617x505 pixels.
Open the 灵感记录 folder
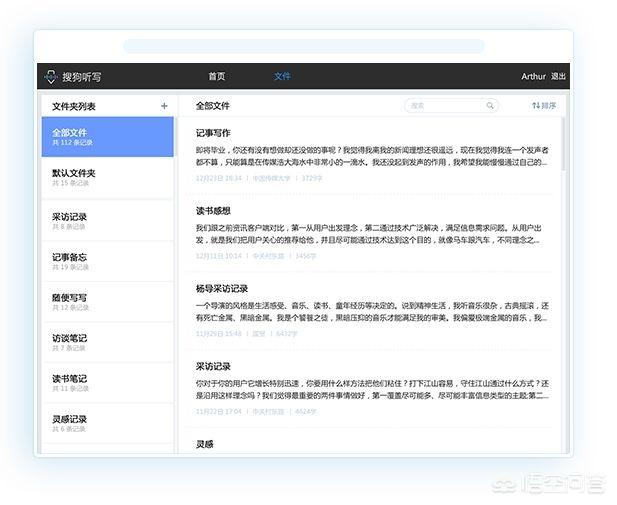pos(107,424)
